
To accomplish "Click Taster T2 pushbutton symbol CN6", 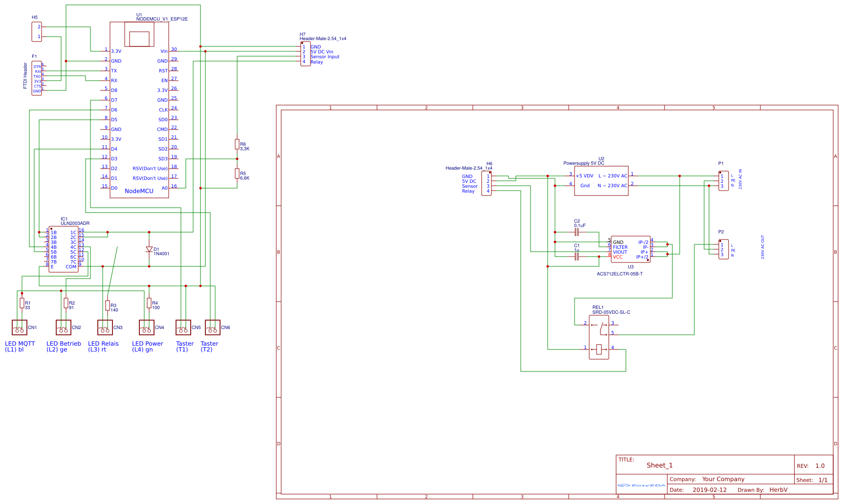I will click(x=212, y=328).
